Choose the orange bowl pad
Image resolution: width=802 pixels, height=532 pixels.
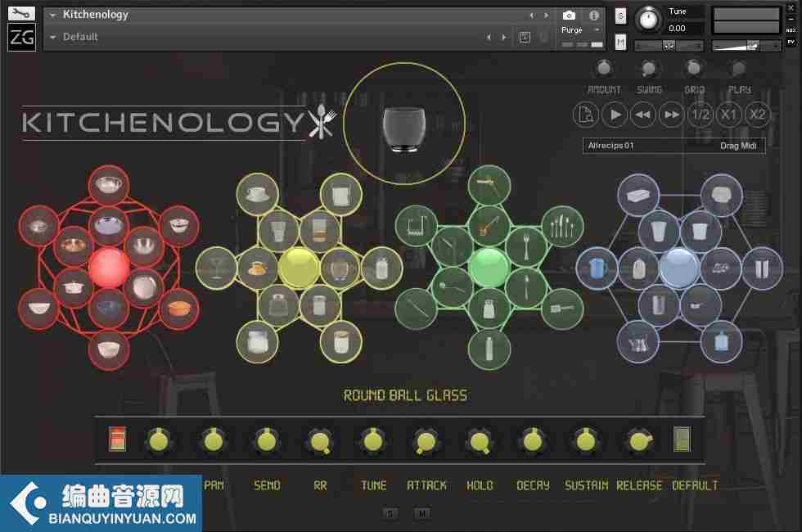(178, 309)
